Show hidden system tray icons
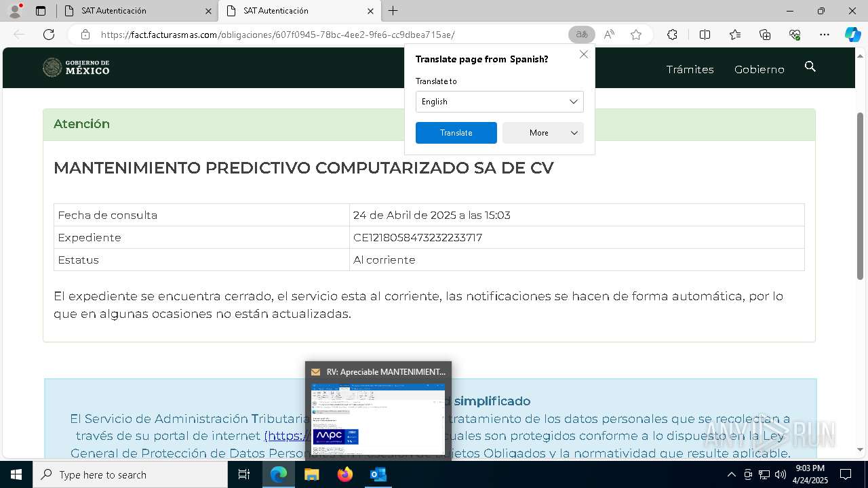The width and height of the screenshot is (868, 488). click(x=731, y=474)
